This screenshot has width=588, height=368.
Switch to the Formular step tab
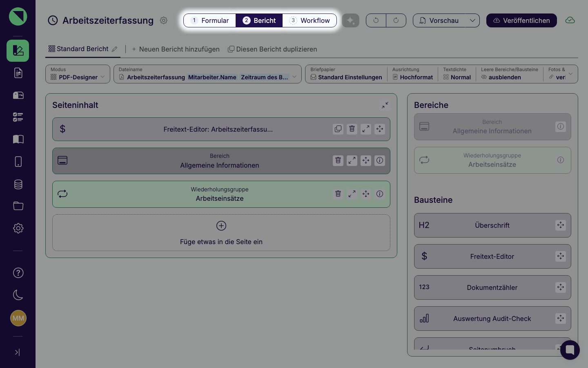(210, 20)
